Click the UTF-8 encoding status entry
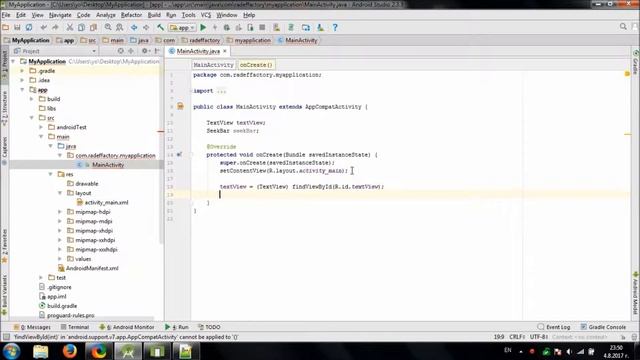The width and height of the screenshot is (640, 360). (538, 337)
